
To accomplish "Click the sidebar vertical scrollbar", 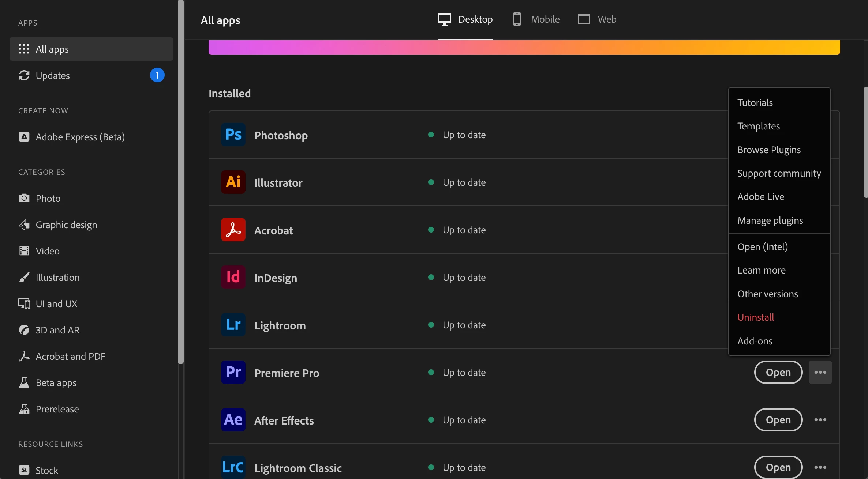I will 180,183.
